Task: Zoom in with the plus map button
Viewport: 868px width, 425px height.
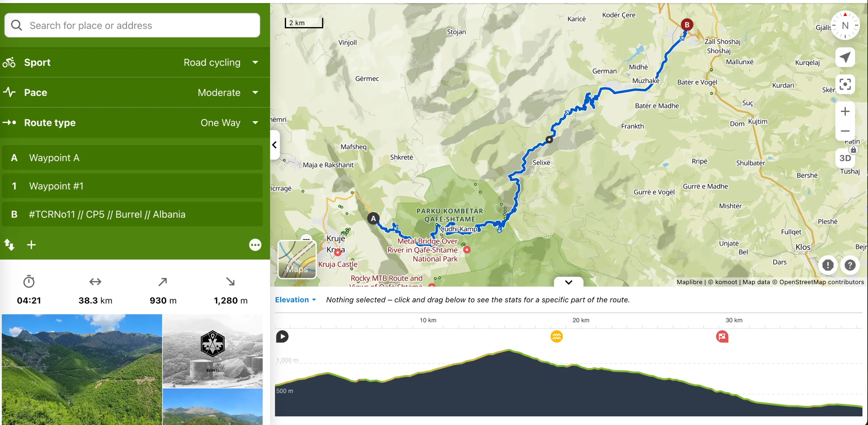Action: 845,111
